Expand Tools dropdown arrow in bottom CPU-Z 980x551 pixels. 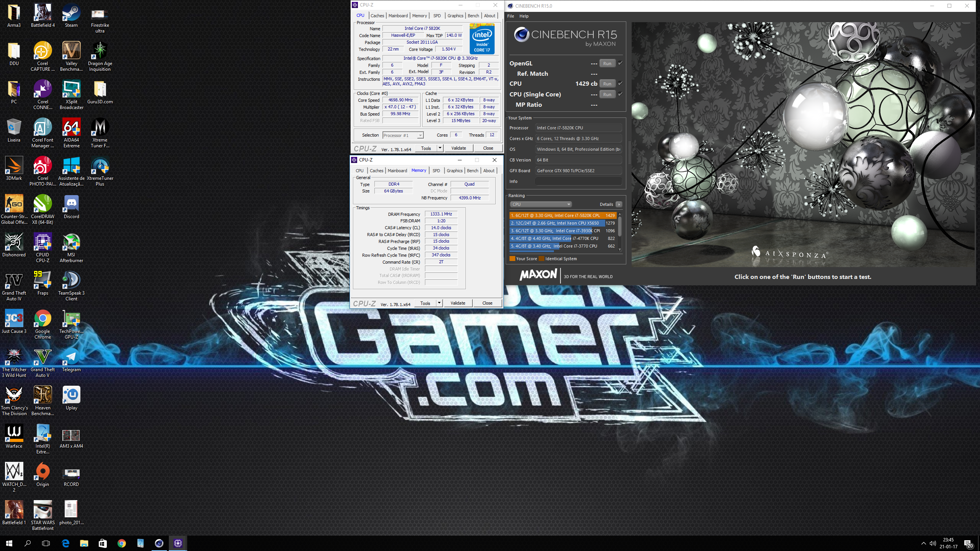coord(439,303)
